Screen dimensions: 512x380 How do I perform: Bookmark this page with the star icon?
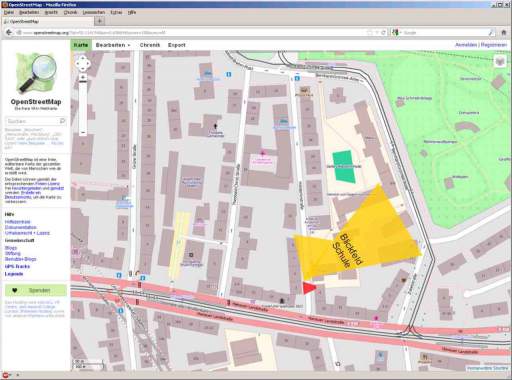point(370,33)
